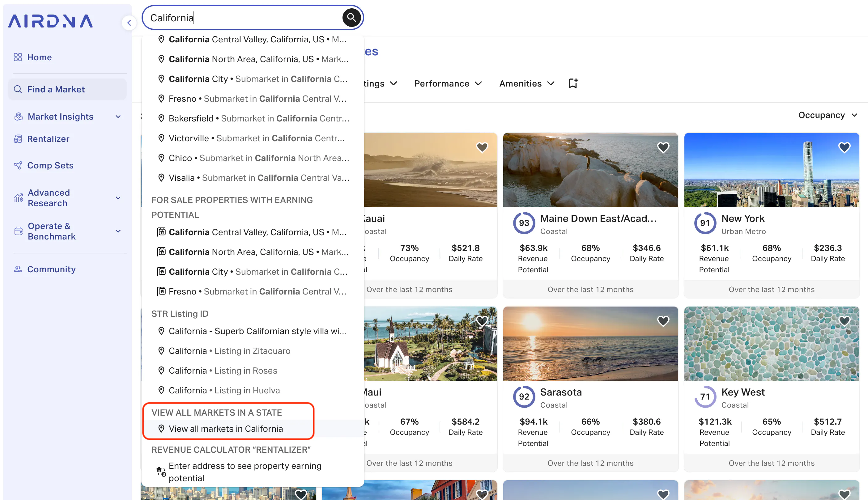Favorite the Maine Down East market heart
The image size is (868, 500).
(663, 147)
